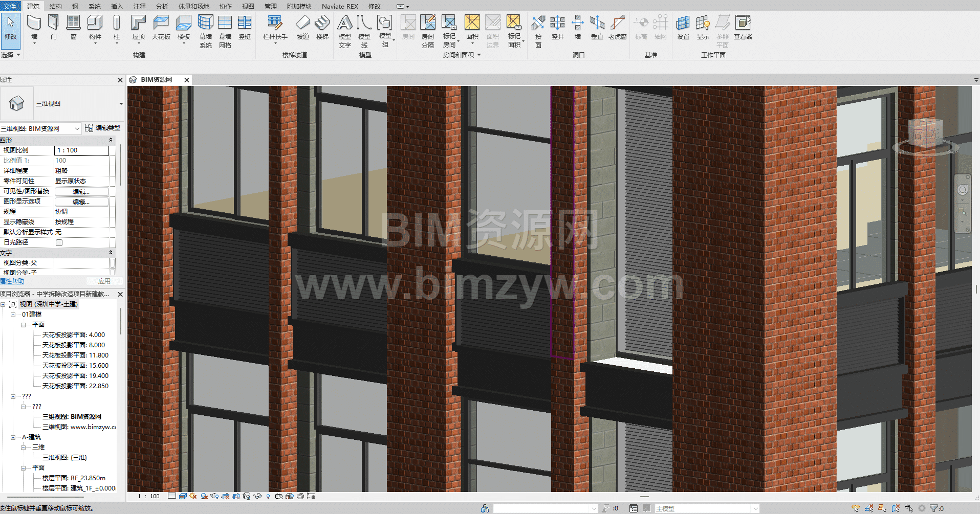Select the Door (门) tool
The height and width of the screenshot is (514, 980).
click(x=53, y=27)
